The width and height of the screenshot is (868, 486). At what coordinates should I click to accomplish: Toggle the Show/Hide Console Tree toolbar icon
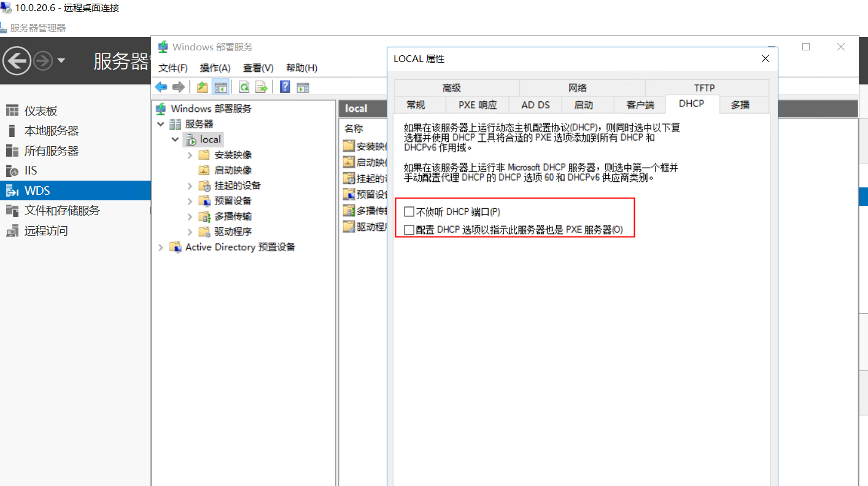(x=220, y=87)
